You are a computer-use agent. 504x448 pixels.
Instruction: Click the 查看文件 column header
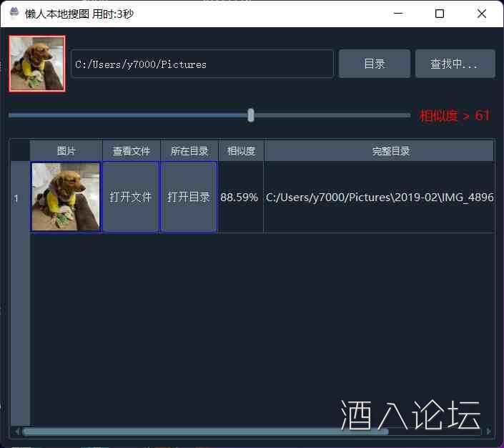click(131, 150)
